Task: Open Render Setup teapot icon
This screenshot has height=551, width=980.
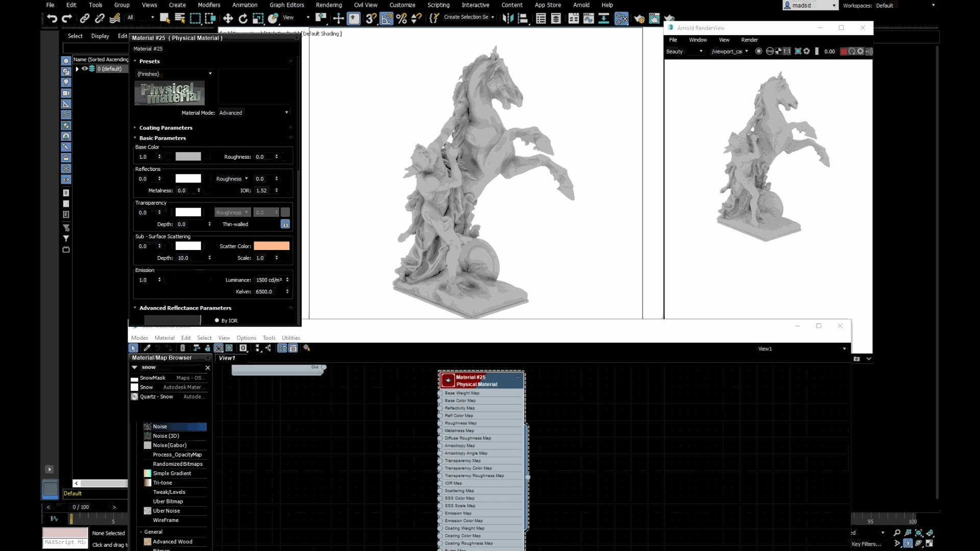Action: click(x=639, y=19)
